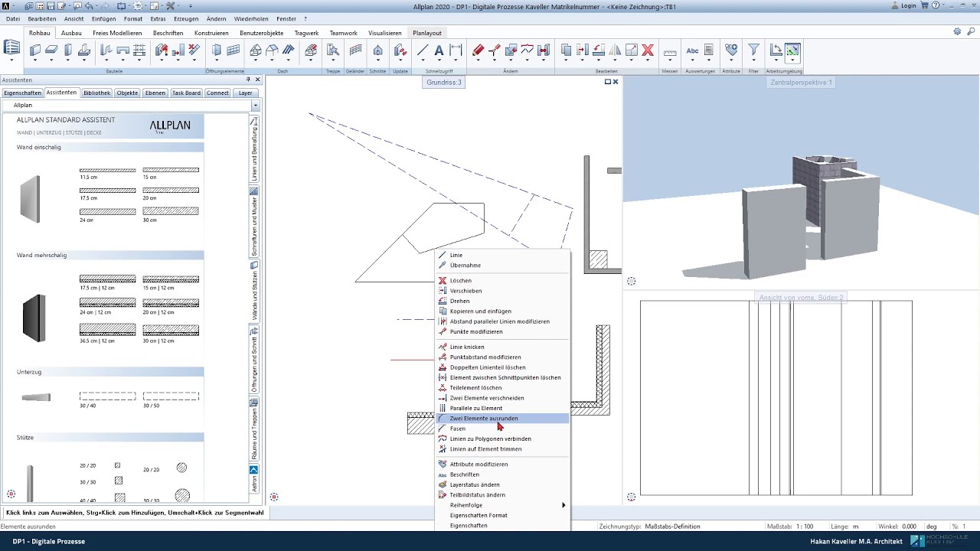
Task: Open the Layer palette tab
Action: (245, 93)
